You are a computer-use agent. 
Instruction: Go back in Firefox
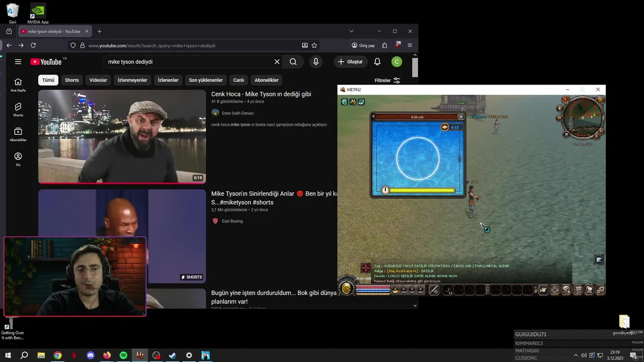click(x=9, y=45)
